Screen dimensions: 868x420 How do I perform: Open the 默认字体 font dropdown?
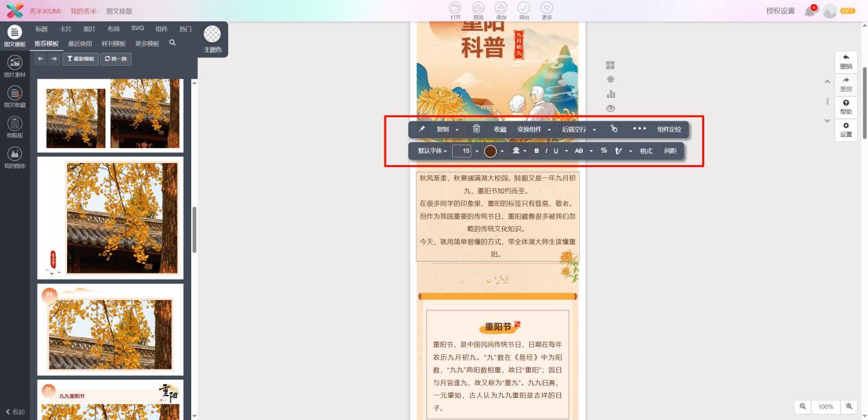click(432, 151)
